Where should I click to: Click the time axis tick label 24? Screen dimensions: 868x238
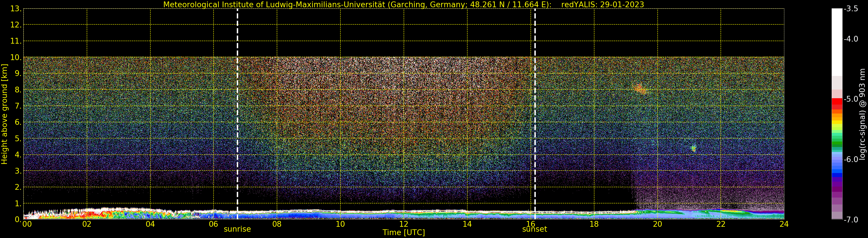pyautogui.click(x=784, y=224)
